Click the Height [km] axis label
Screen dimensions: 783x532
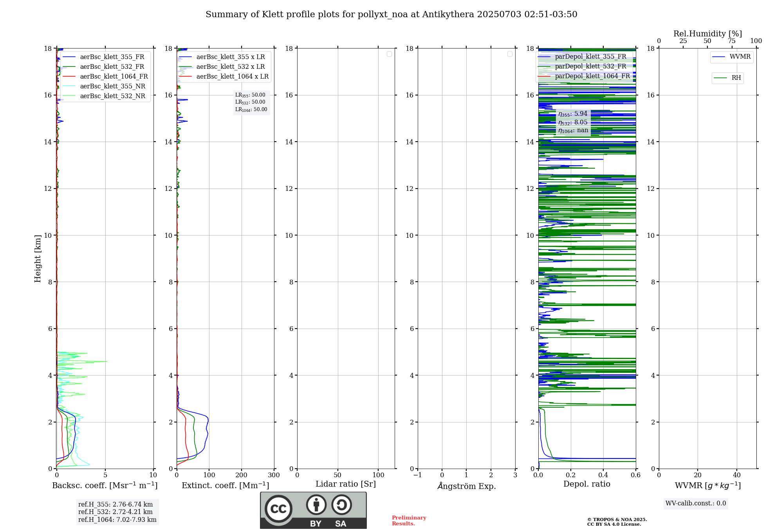tap(38, 259)
